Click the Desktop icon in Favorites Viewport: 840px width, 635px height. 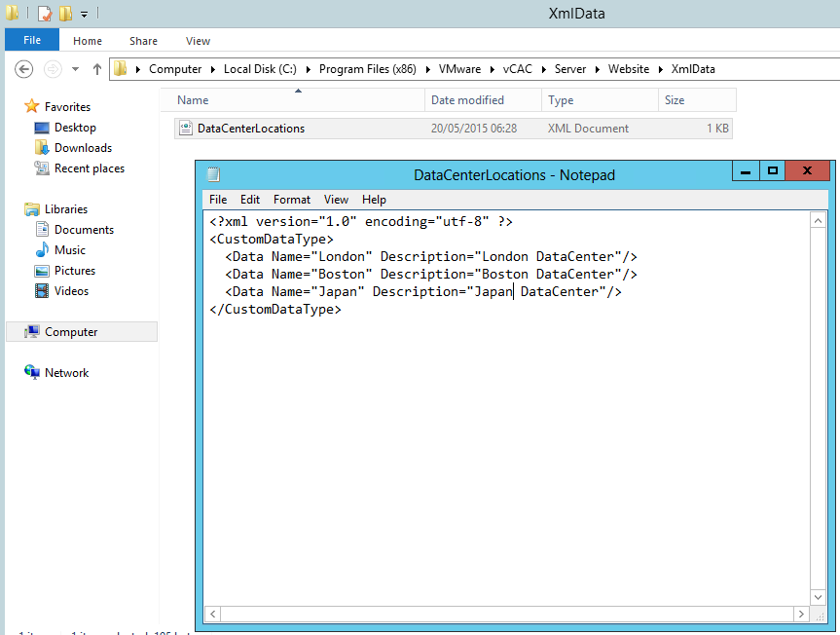point(42,128)
